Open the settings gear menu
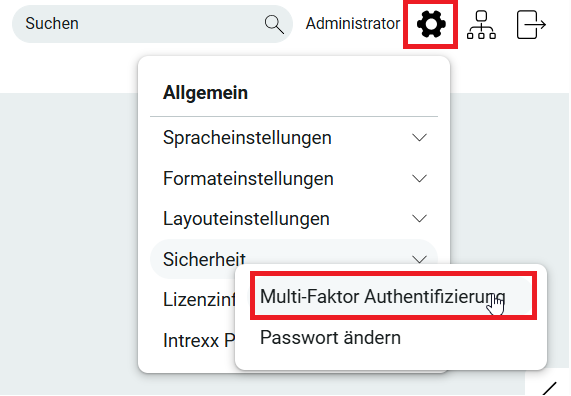This screenshot has width=571, height=396. click(x=431, y=24)
